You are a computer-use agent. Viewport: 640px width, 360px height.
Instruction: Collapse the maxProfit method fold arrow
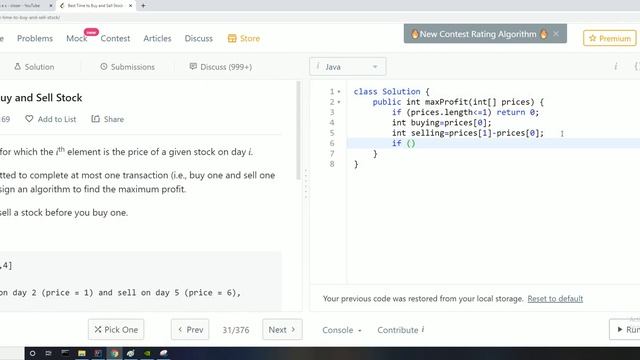pyautogui.click(x=339, y=102)
